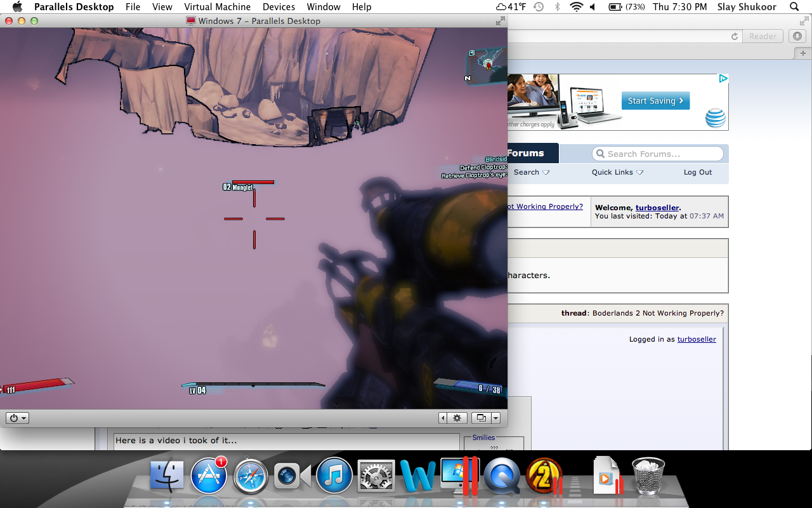
Task: Click in the 'Here is a video' message box
Action: (287, 442)
